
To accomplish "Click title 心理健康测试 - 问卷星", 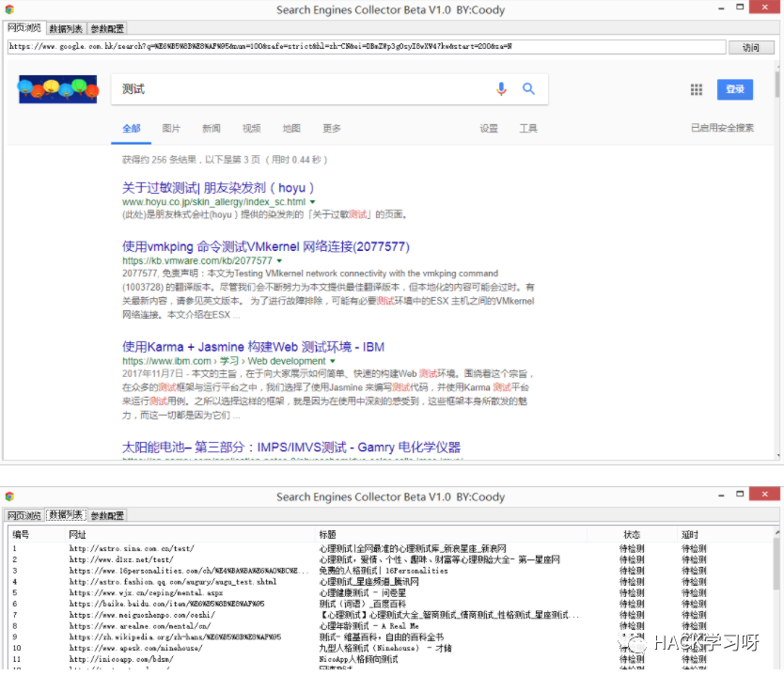I will click(x=363, y=593).
